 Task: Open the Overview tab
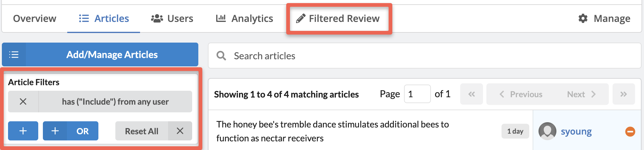point(35,19)
